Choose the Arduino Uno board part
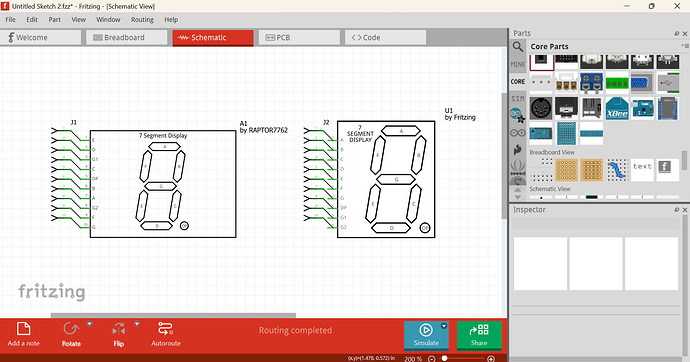 pos(642,108)
